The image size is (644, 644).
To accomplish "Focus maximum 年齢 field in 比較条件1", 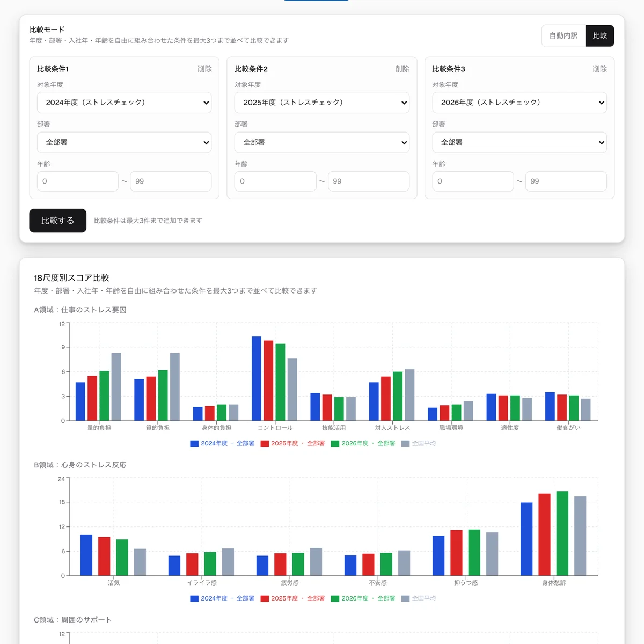I will click(x=171, y=181).
